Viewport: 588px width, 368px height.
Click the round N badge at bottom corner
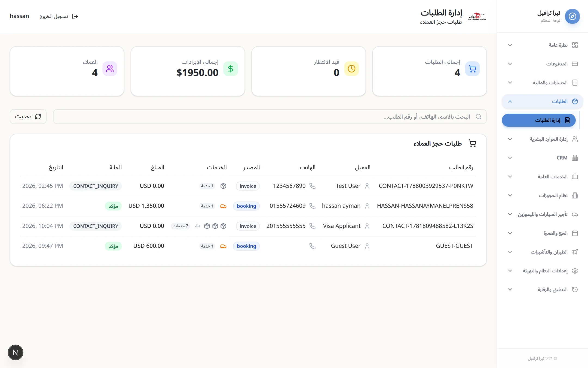pyautogui.click(x=16, y=352)
